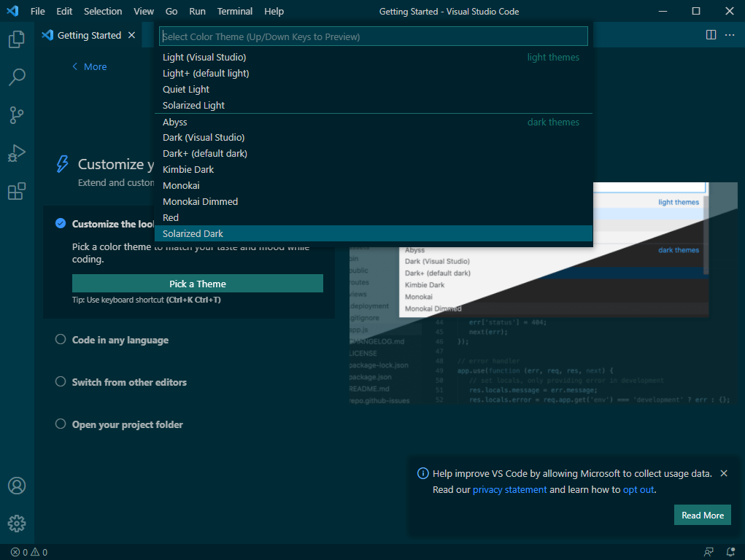Choose the Quiet Light theme

(374, 89)
